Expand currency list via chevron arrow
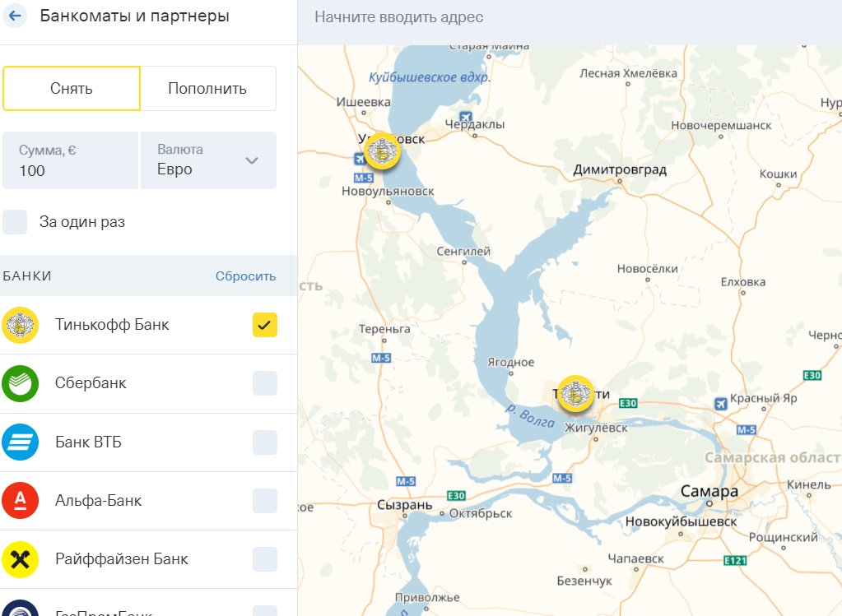 pyautogui.click(x=252, y=160)
